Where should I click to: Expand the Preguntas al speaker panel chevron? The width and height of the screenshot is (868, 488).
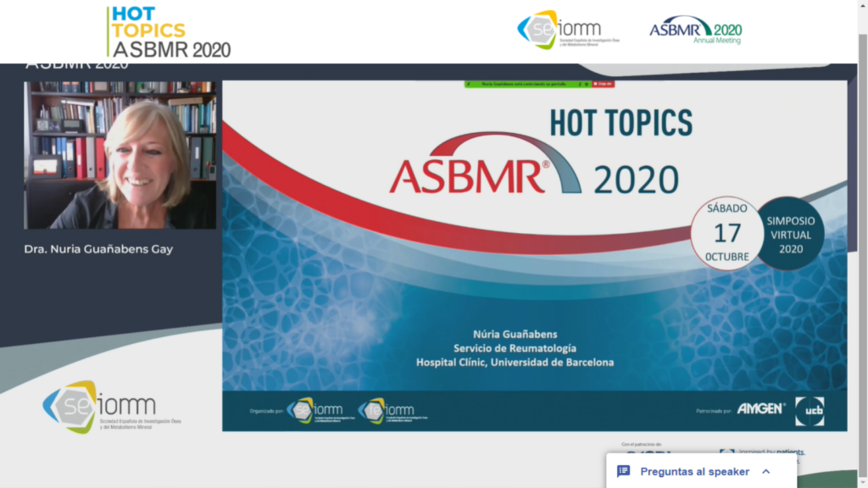point(766,471)
